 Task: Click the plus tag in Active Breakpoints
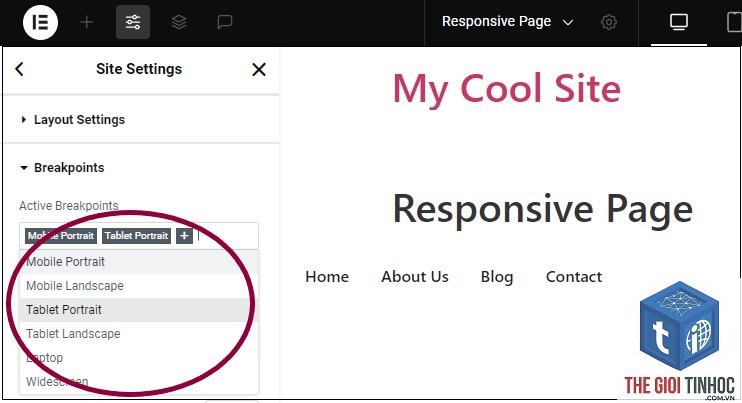click(184, 236)
